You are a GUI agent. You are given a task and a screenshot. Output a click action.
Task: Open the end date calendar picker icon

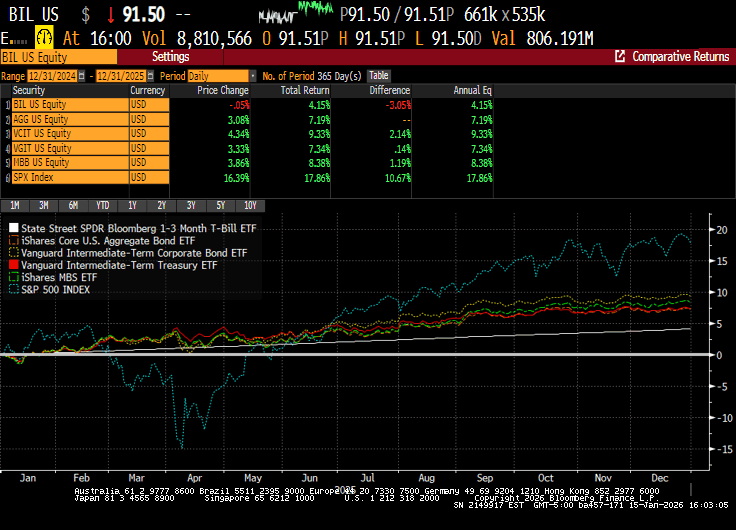point(150,76)
